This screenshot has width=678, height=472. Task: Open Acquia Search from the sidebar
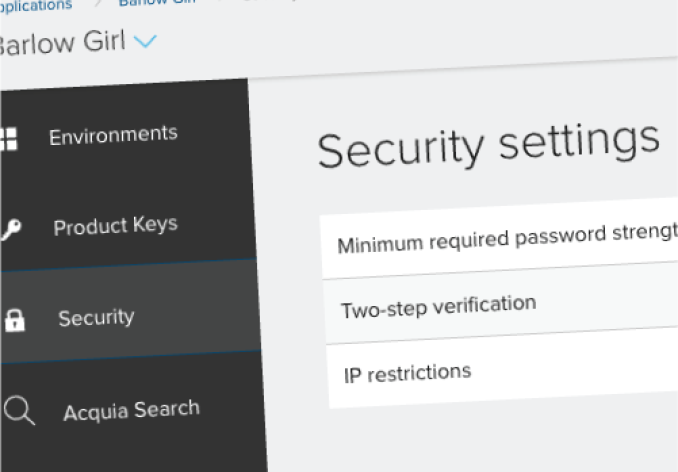[x=131, y=410]
